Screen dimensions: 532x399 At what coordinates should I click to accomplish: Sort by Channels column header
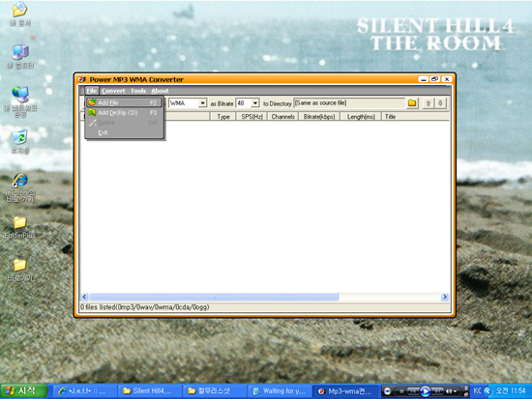(283, 117)
